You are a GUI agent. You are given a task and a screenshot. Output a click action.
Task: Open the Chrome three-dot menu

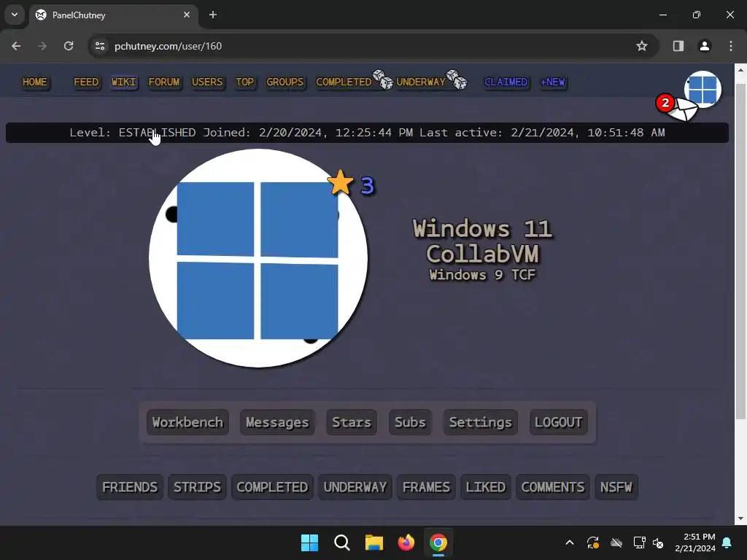click(x=731, y=46)
